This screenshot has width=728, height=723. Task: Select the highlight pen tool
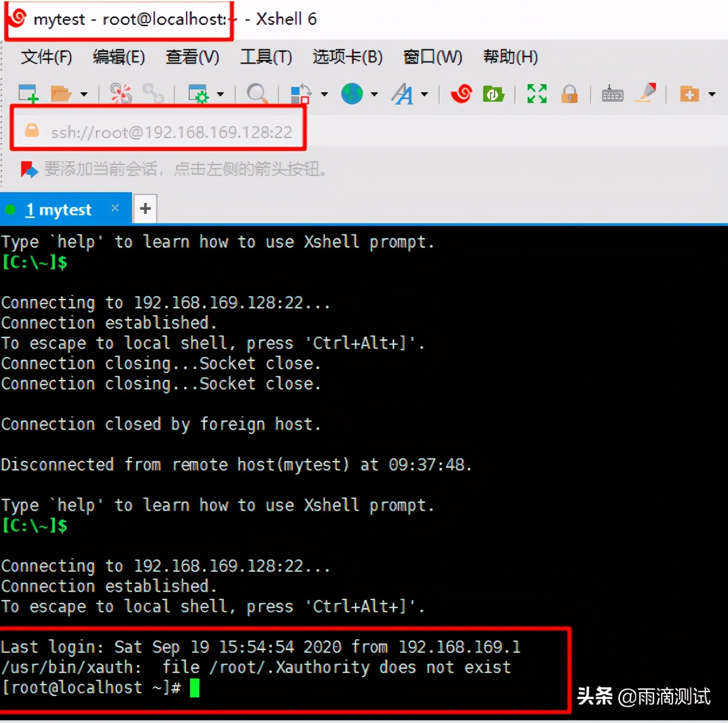(646, 93)
